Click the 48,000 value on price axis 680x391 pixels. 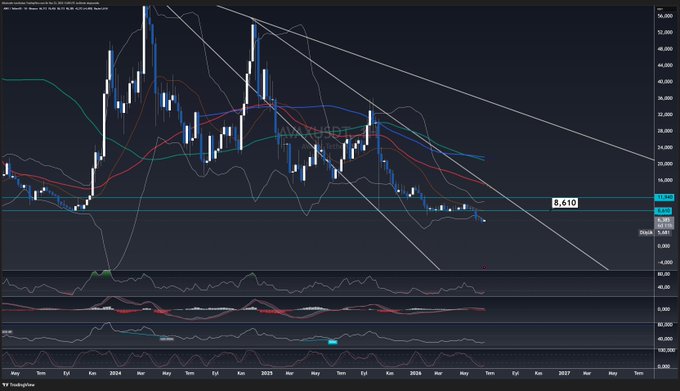665,49
